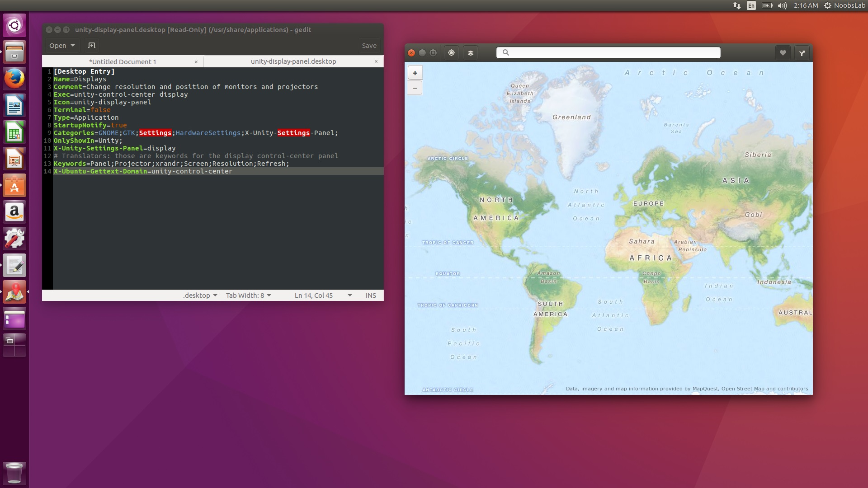This screenshot has height=488, width=868.
Task: Open the Amazon launcher icon
Action: click(14, 212)
